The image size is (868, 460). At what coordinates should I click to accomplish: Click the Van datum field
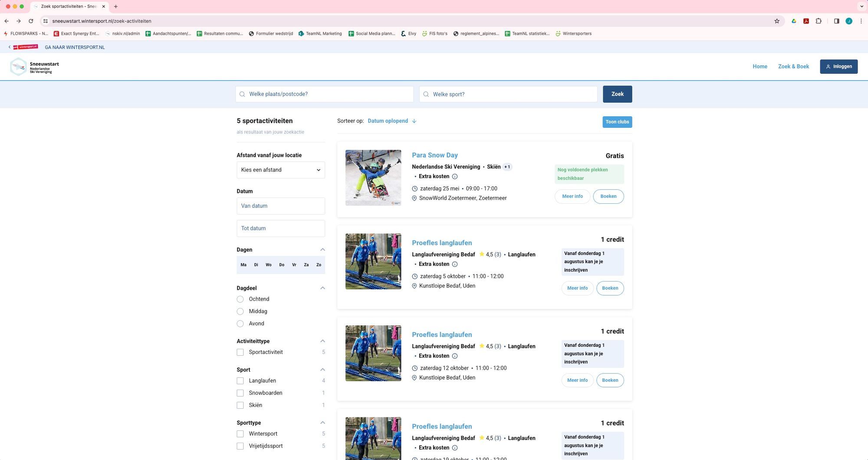point(281,206)
